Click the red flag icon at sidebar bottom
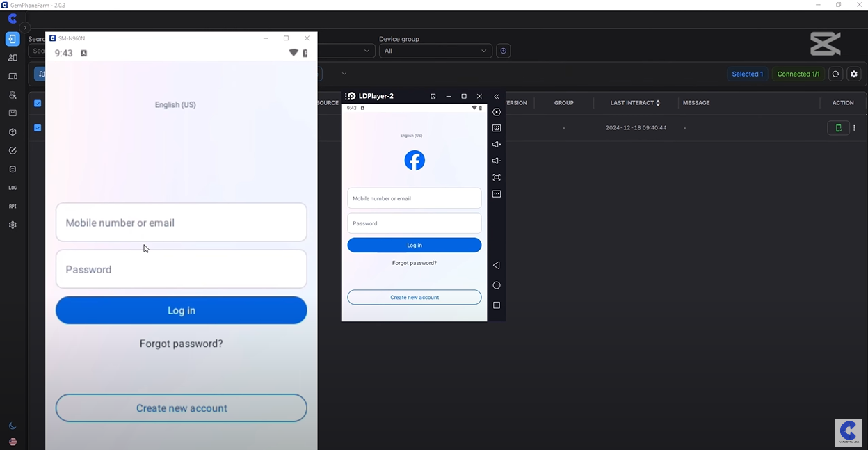 click(x=13, y=442)
